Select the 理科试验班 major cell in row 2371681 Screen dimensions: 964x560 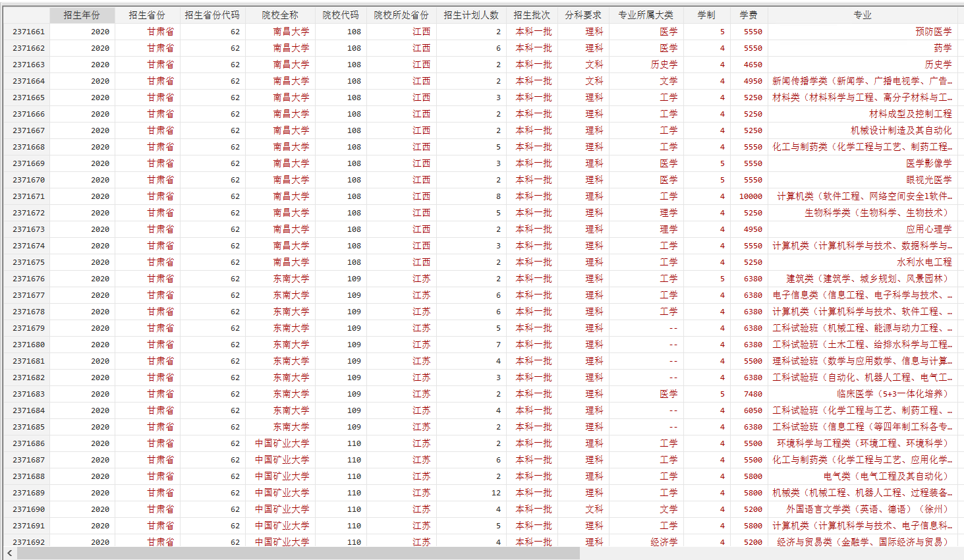(x=863, y=361)
